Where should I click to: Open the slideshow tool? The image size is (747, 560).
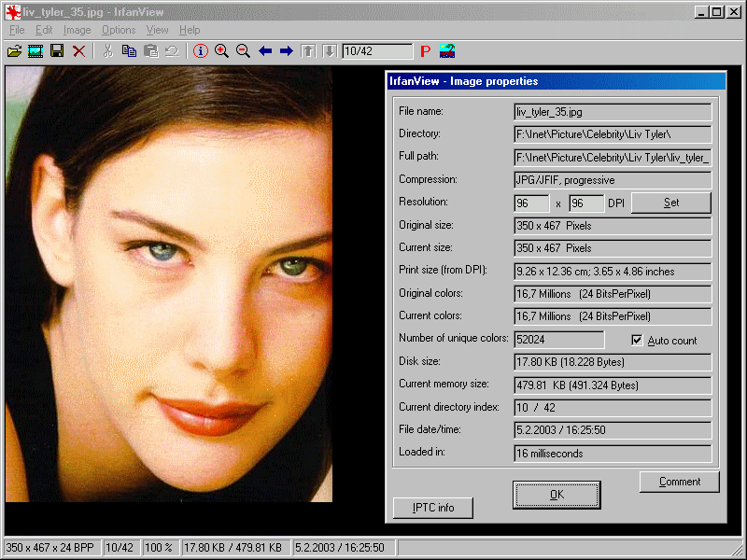[x=35, y=51]
